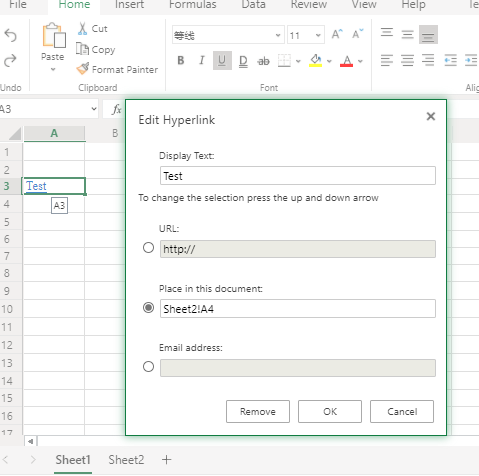Open the Help tab

pyautogui.click(x=413, y=5)
